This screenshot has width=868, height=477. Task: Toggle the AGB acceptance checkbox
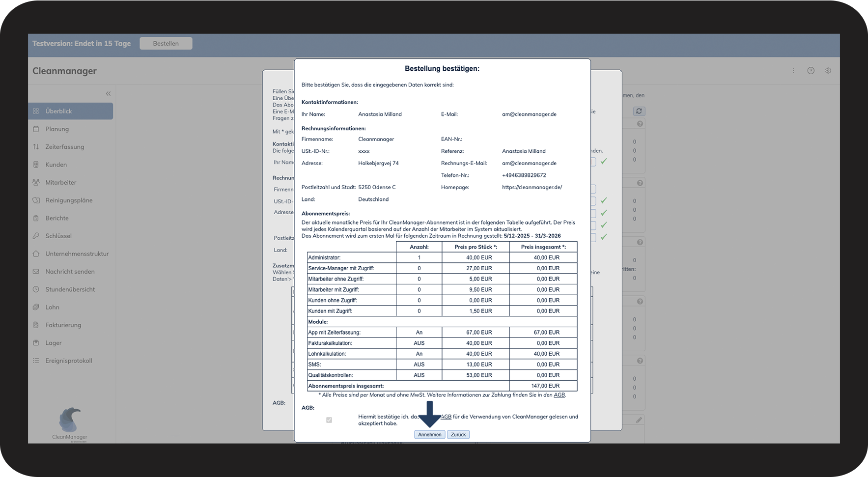(x=329, y=420)
